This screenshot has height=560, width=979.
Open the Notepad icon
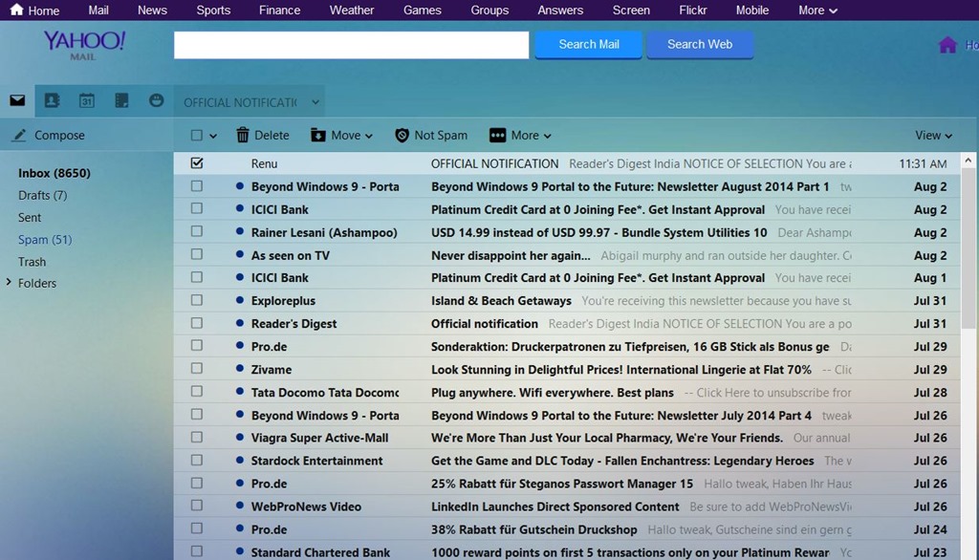120,100
